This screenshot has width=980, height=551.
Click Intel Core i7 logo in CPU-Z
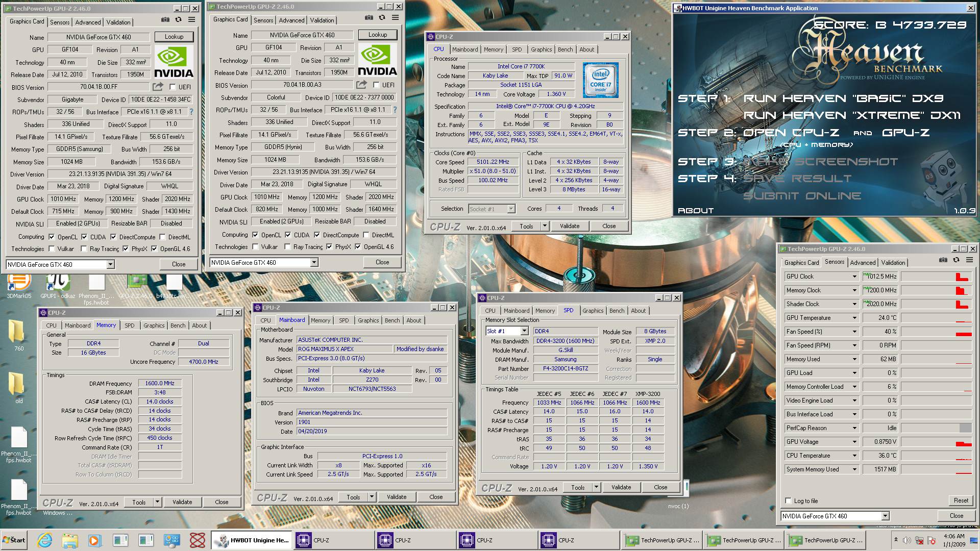601,80
